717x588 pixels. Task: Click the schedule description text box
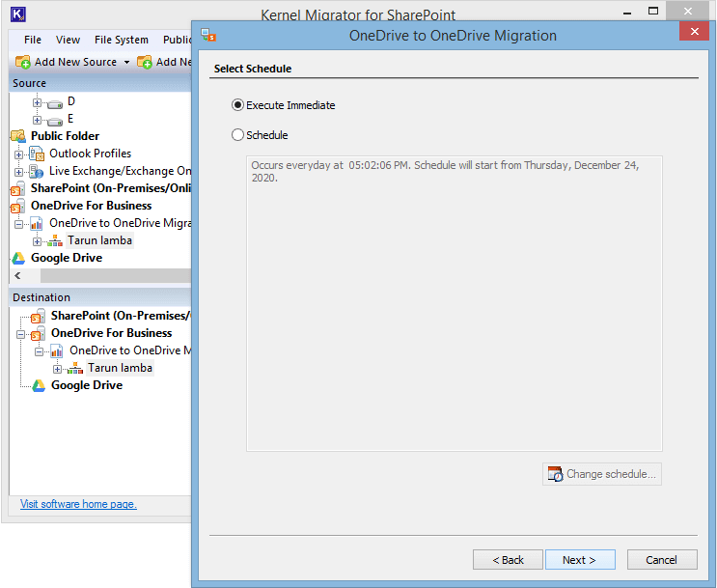pyautogui.click(x=455, y=303)
